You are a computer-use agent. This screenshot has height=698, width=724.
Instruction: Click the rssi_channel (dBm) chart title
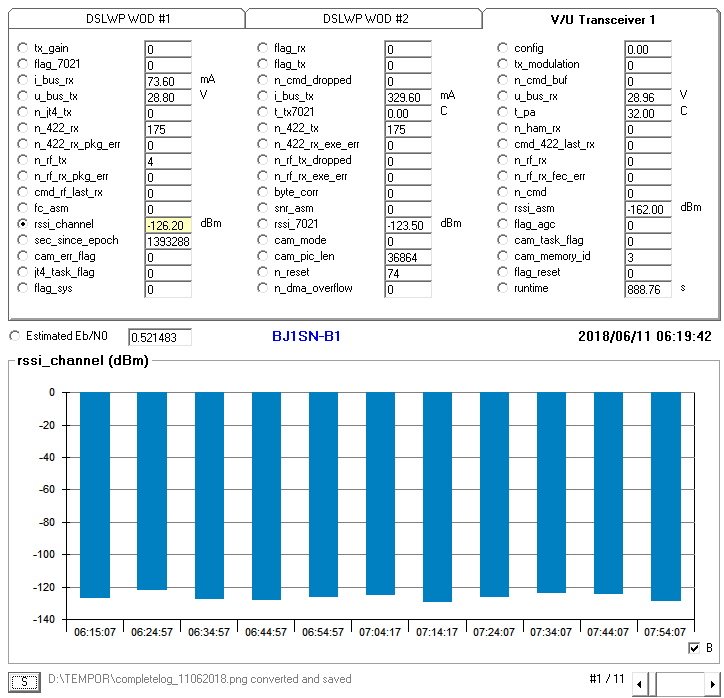coord(83,361)
